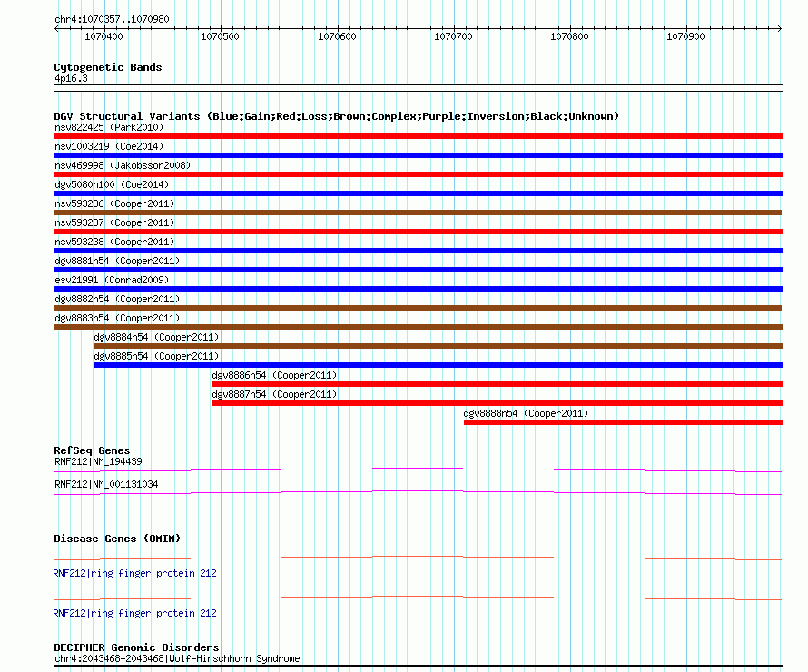
Task: Select the brown bar under dgv8882n54
Action: [418, 308]
